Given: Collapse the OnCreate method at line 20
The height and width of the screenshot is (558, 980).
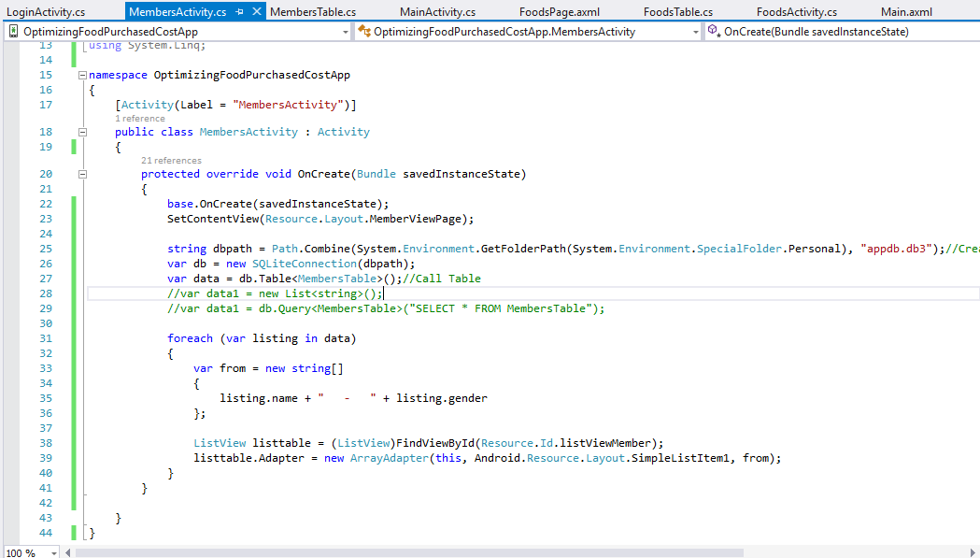Looking at the screenshot, I should pos(82,175).
